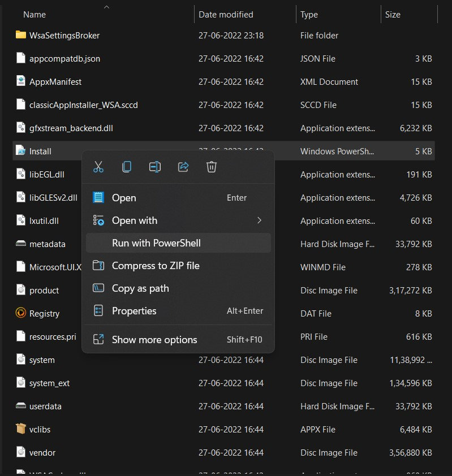This screenshot has height=476, width=452.
Task: Click JSON File type cell
Action: point(318,59)
